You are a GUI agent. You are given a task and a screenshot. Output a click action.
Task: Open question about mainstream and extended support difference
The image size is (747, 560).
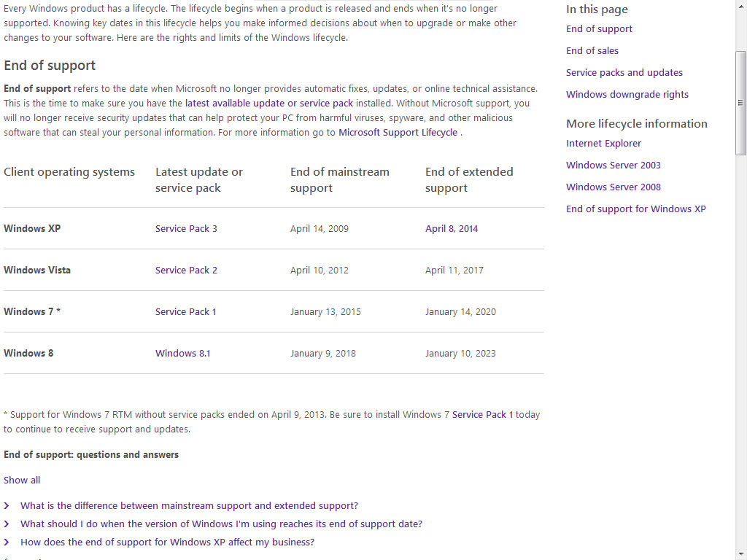click(189, 506)
